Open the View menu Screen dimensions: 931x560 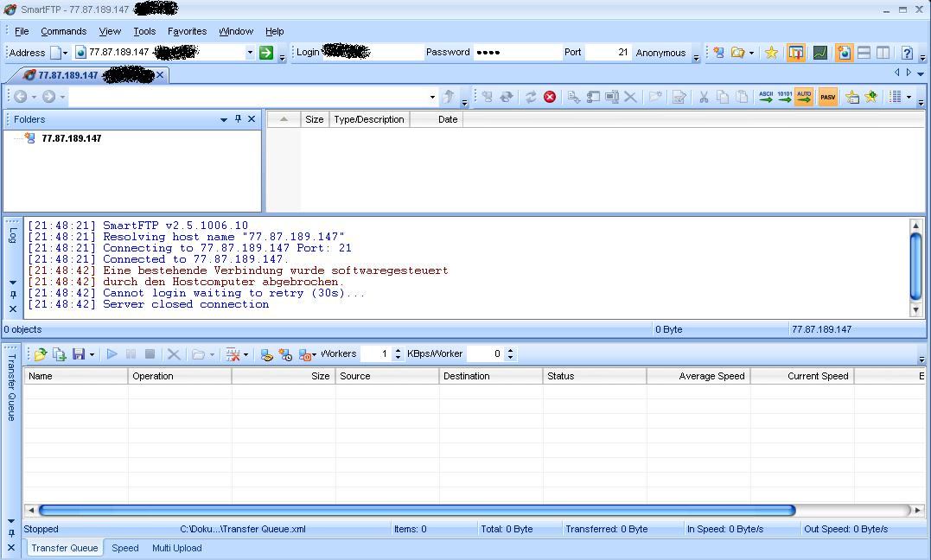[110, 31]
